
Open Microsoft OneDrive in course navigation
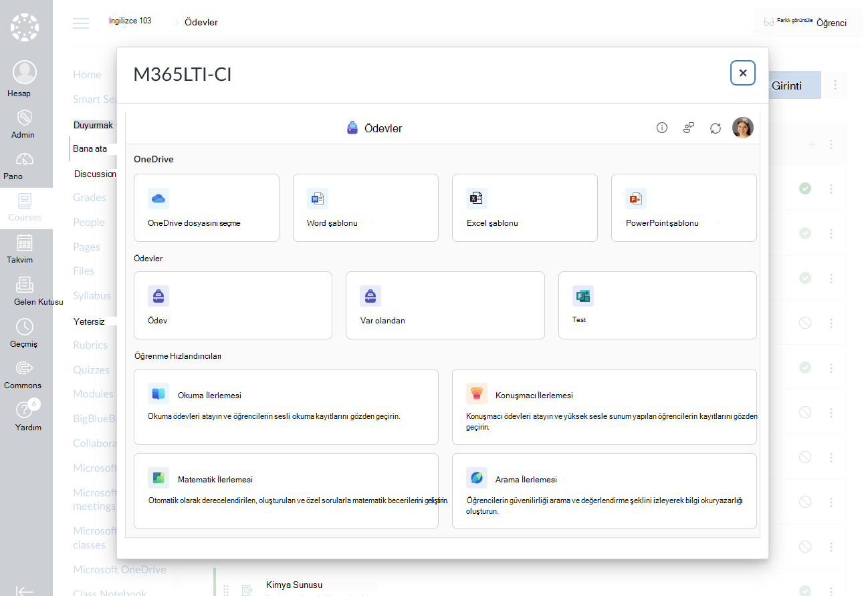point(120,569)
